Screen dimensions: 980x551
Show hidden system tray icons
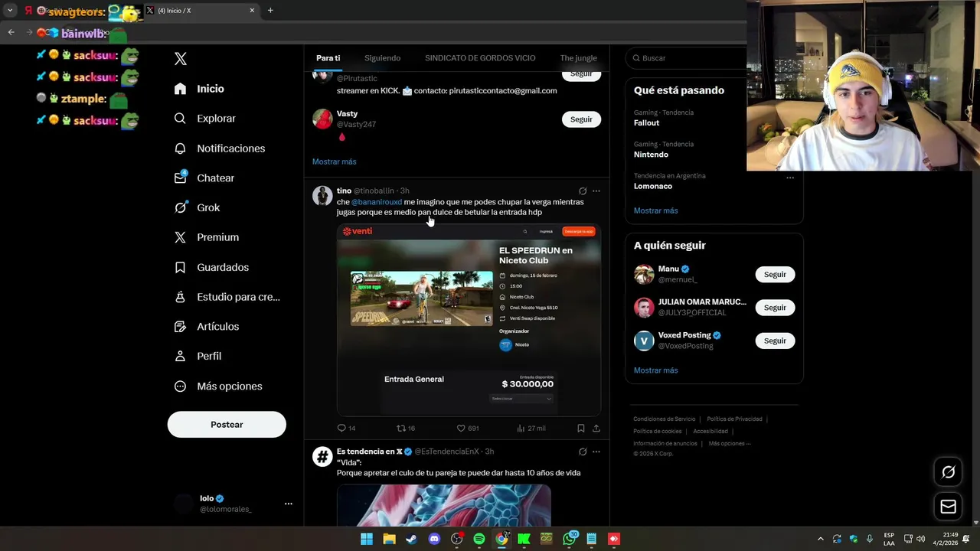pyautogui.click(x=820, y=539)
